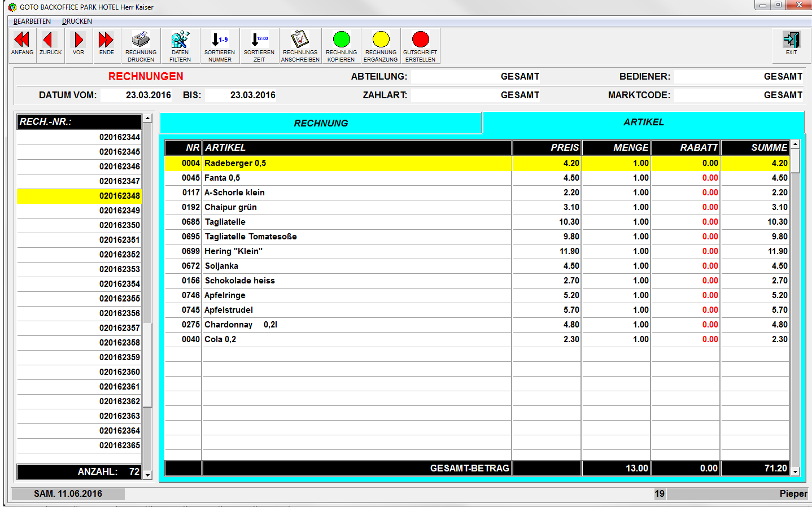Open Rechnungs Anschreiben letter tool
The image size is (812, 507).
(x=300, y=46)
